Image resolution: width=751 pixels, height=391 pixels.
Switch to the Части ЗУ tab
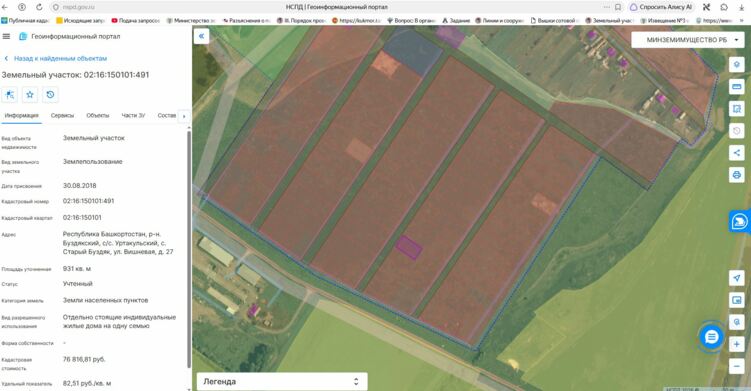pyautogui.click(x=133, y=115)
